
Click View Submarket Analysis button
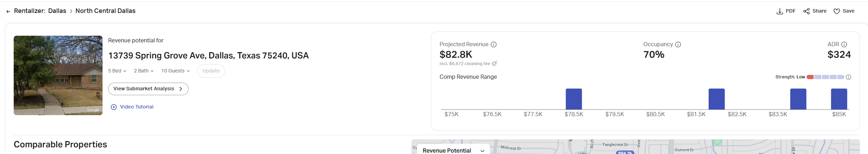point(148,89)
